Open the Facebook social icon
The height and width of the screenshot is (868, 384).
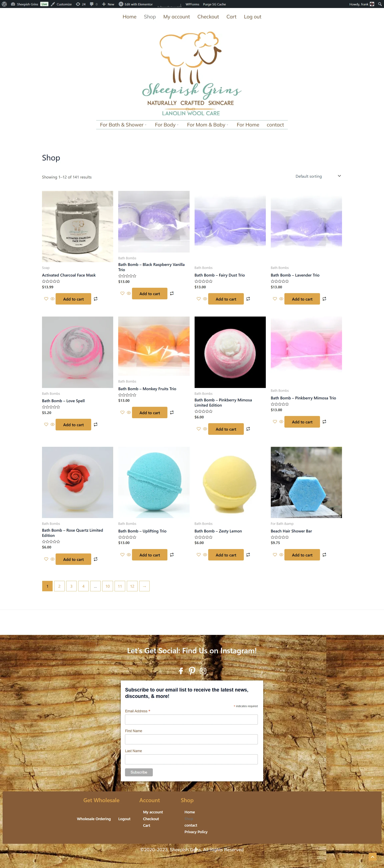(x=181, y=671)
